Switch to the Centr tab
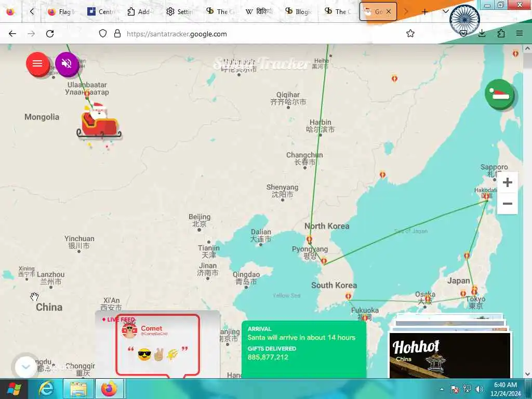The width and height of the screenshot is (532, 399). click(x=101, y=12)
